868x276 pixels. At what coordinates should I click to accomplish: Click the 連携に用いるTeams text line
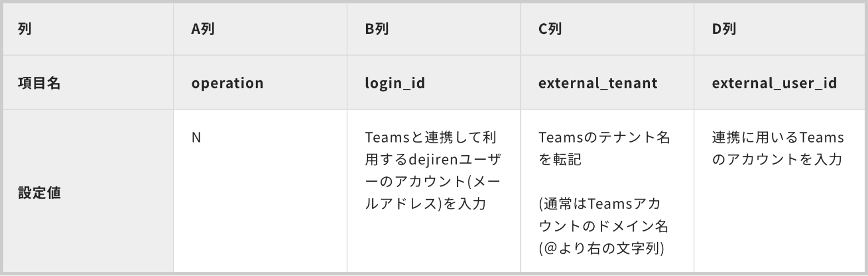click(778, 137)
